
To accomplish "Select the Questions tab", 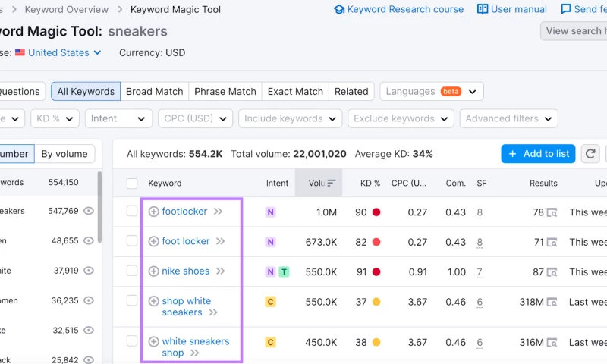I will pyautogui.click(x=21, y=91).
